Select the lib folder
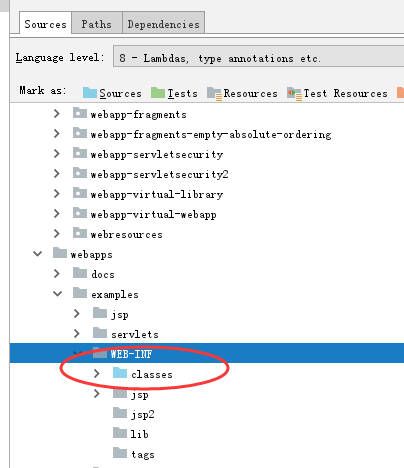This screenshot has width=404, height=468. pos(207,434)
